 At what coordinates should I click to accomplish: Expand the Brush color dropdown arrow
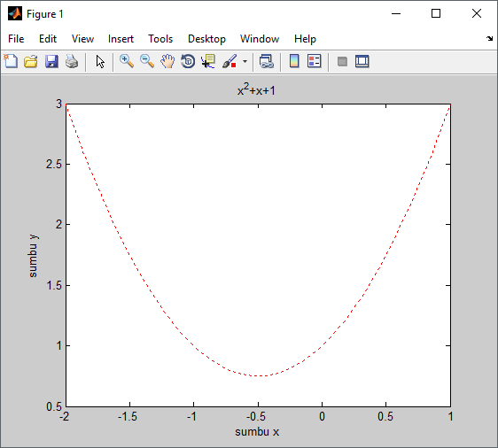point(245,61)
